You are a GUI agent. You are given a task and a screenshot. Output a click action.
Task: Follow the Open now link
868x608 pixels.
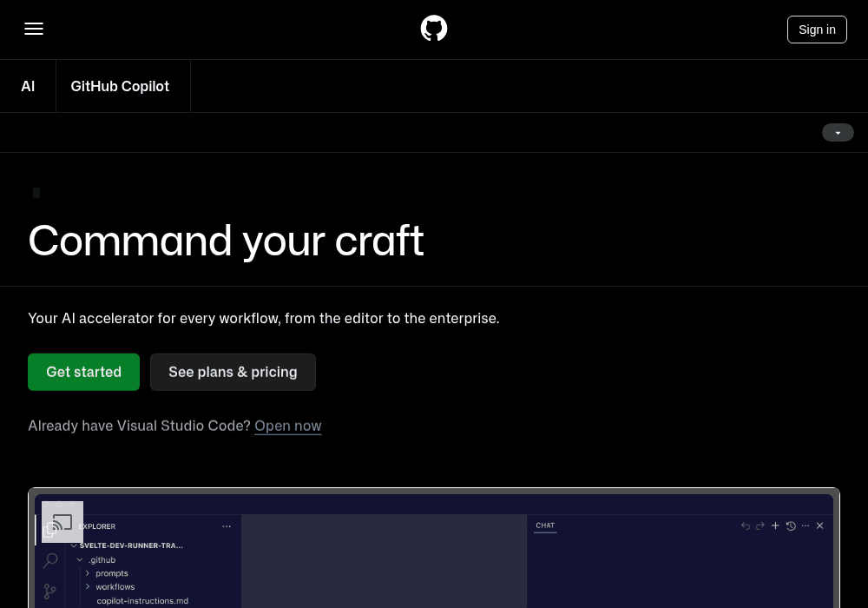coord(288,426)
